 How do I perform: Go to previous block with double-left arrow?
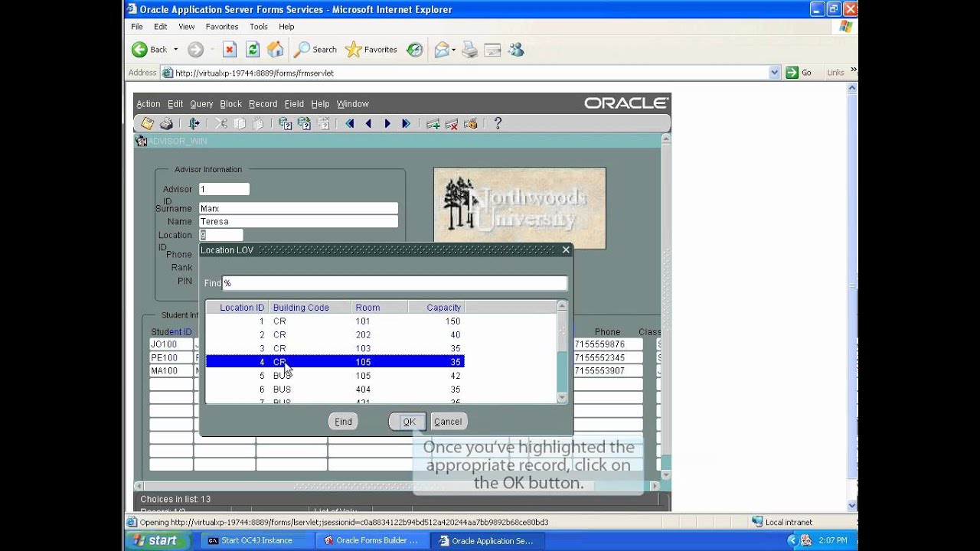tap(350, 123)
